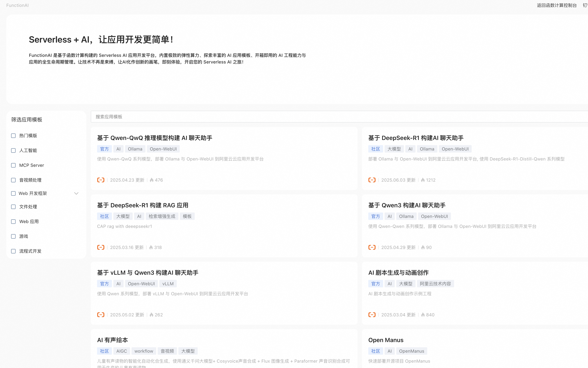Check the 流程式开发 filter checkbox
The width and height of the screenshot is (588, 368).
(x=13, y=251)
